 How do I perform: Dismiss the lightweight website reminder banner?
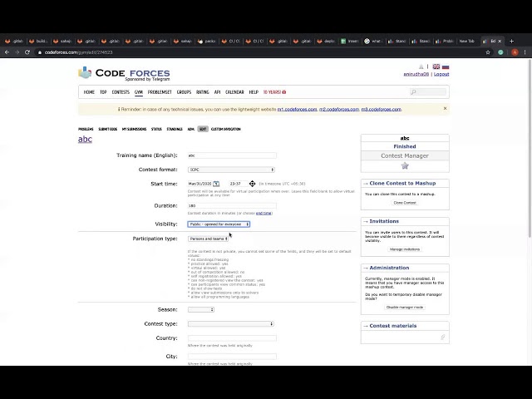click(446, 109)
